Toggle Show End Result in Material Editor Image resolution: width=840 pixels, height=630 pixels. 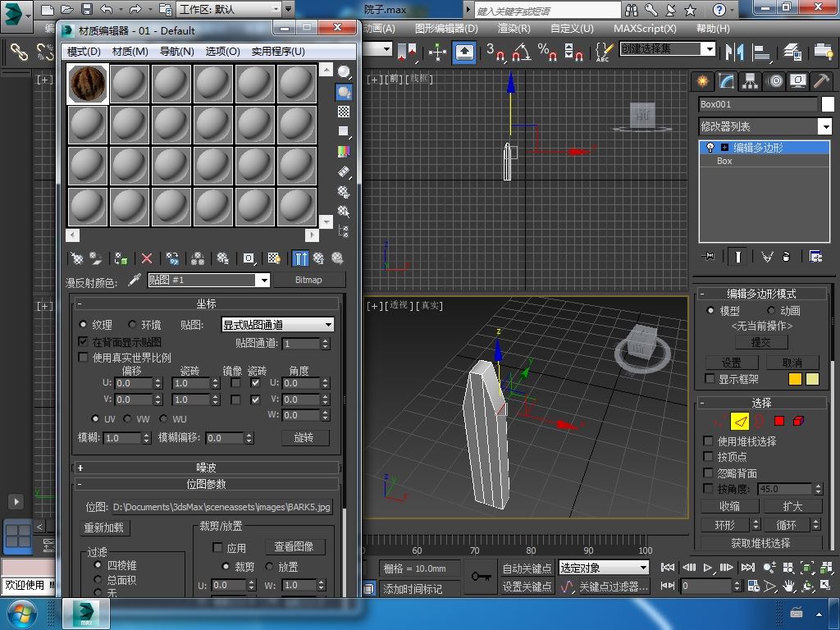point(300,258)
